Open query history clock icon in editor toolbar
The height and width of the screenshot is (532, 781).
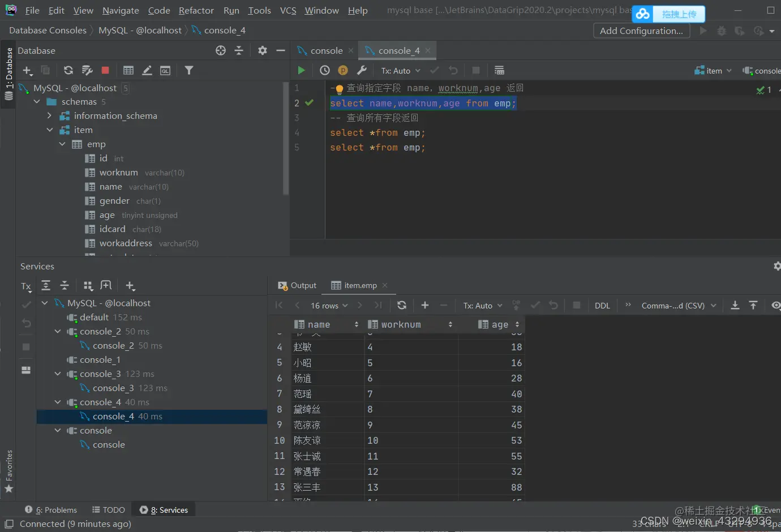(325, 70)
